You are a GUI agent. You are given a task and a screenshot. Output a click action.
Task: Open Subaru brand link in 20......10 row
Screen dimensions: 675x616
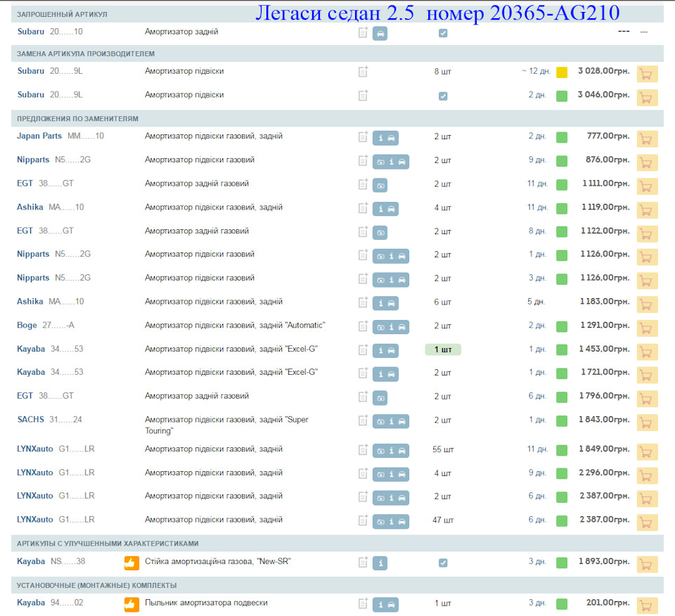pyautogui.click(x=30, y=32)
